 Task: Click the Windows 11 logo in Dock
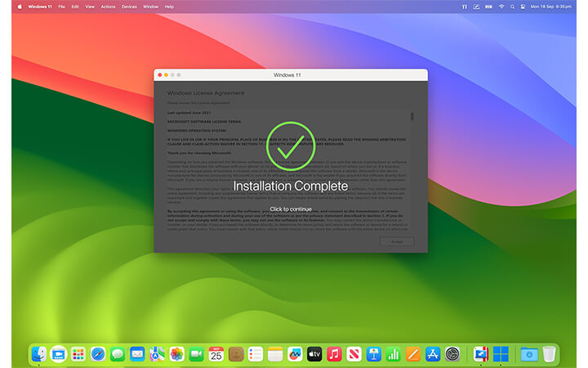point(501,354)
